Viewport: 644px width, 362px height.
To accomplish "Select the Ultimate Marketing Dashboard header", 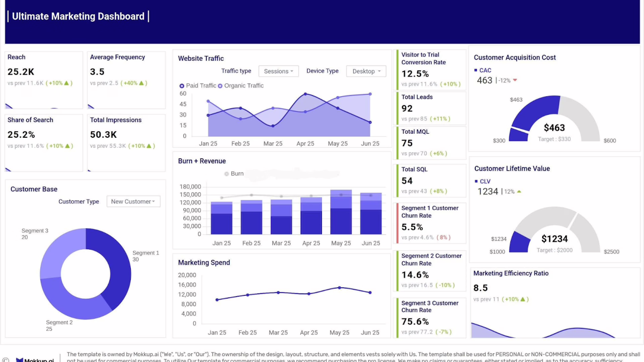I will 78,16.
